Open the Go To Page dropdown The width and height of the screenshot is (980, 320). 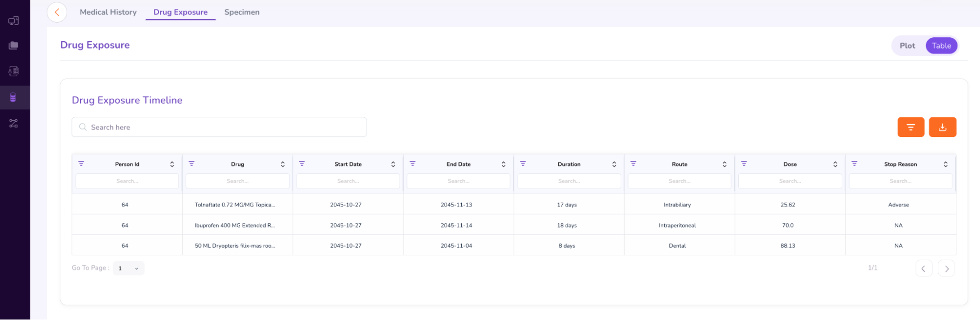pyautogui.click(x=128, y=268)
